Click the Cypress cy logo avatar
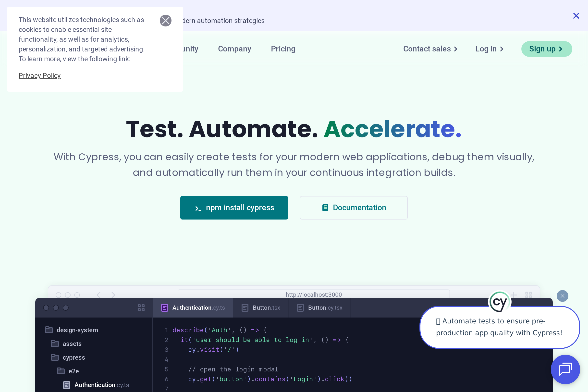 click(500, 302)
